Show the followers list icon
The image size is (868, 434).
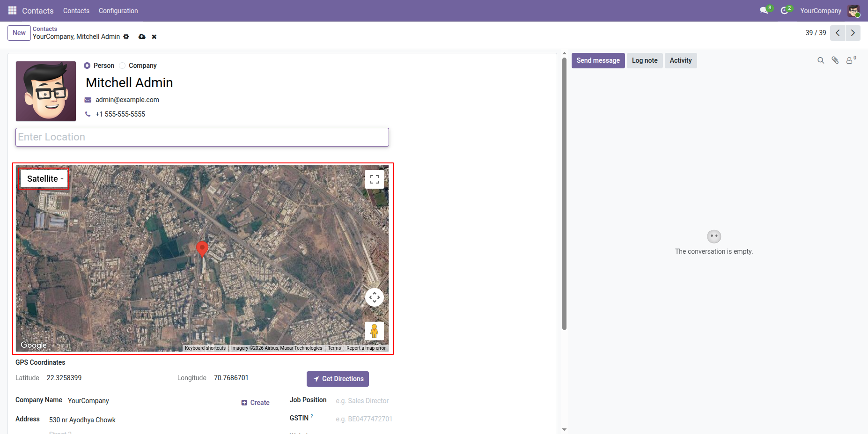(x=851, y=60)
